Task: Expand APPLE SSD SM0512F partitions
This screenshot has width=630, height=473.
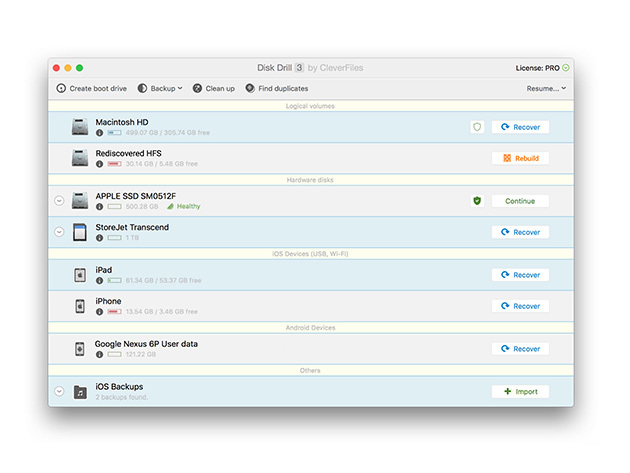Action: tap(59, 201)
